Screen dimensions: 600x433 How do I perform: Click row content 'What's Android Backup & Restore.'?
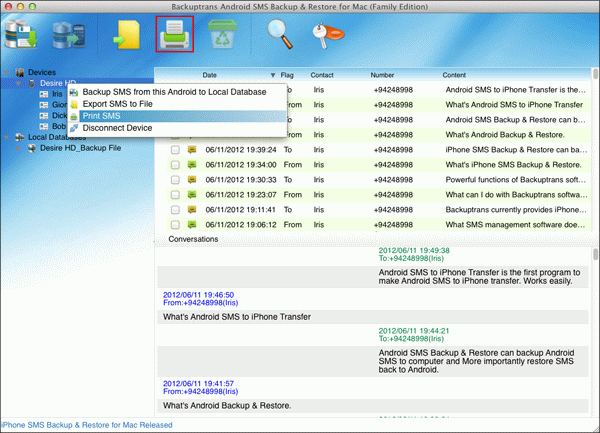coord(505,135)
